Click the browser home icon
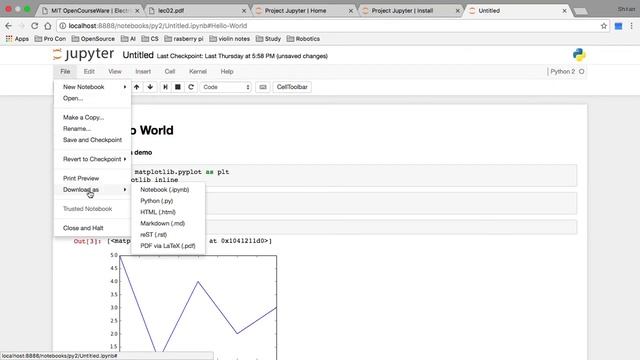The image size is (640, 360). (48, 26)
